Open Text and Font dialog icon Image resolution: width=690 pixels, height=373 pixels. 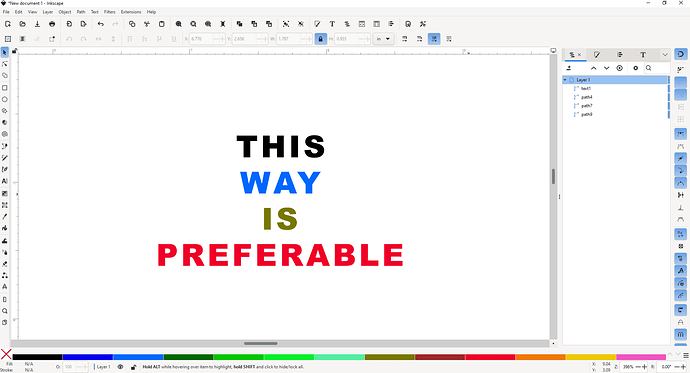pyautogui.click(x=332, y=24)
